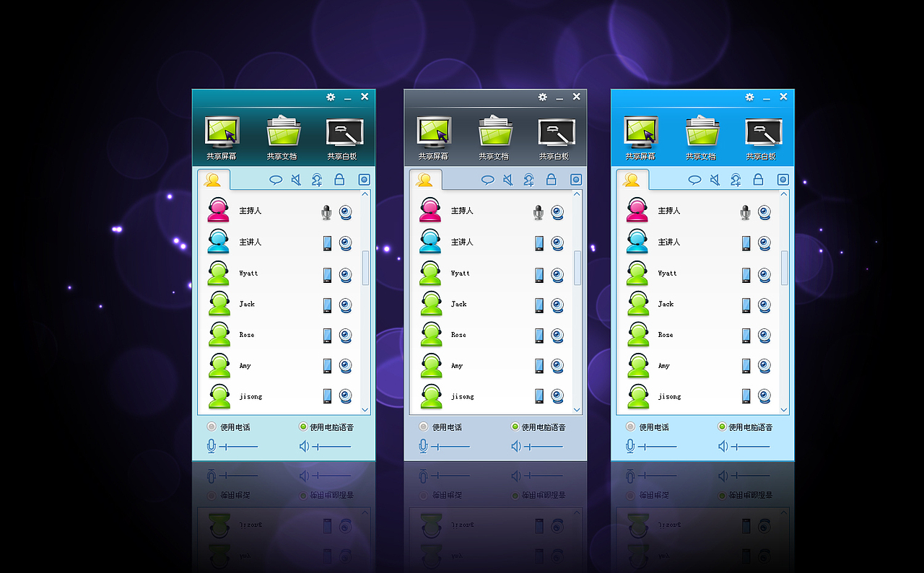Open Share Document (共享文档) in gray window
Image resolution: width=924 pixels, height=573 pixels.
pos(494,138)
